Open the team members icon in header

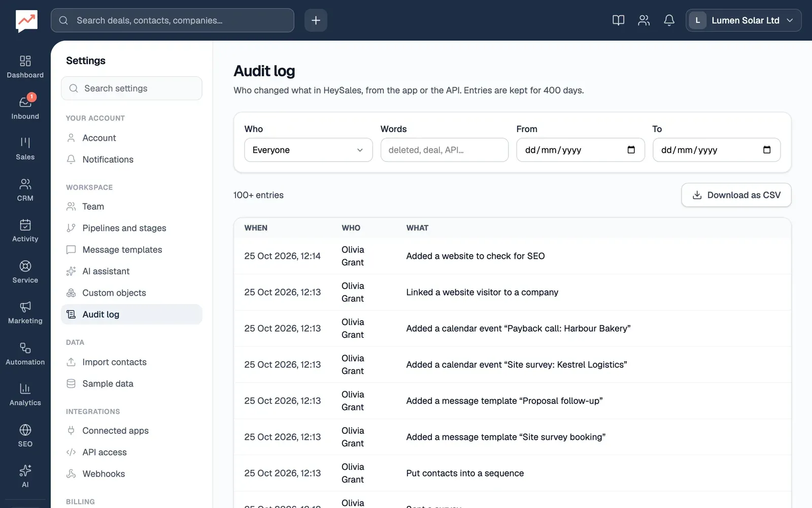pyautogui.click(x=644, y=20)
